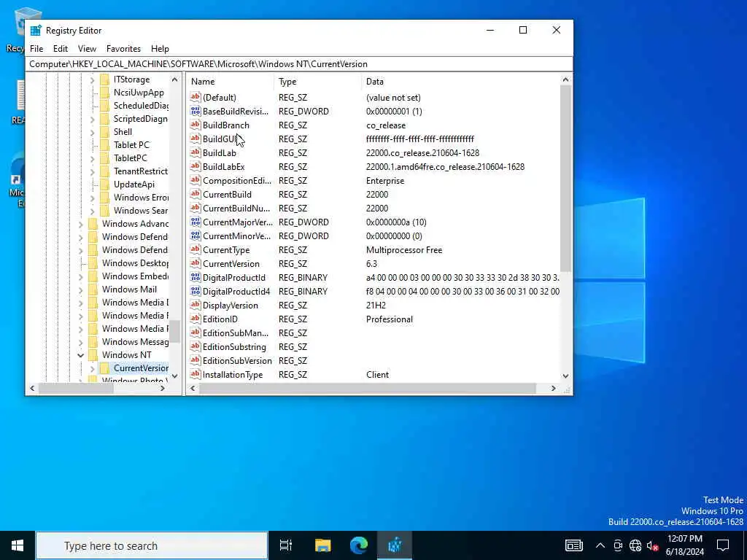This screenshot has width=747, height=560.
Task: Select the UpdateApi key in tree
Action: [134, 184]
